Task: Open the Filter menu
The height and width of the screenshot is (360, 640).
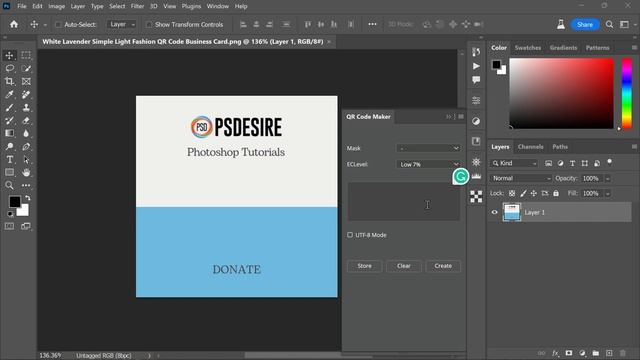Action: (x=137, y=6)
